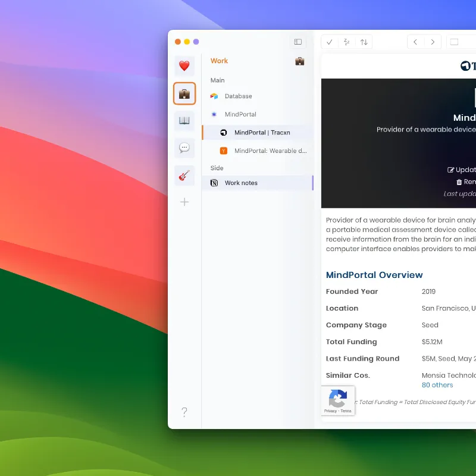Viewport: 476px width, 476px height.
Task: Click the "80 others" link
Action: [x=437, y=385]
